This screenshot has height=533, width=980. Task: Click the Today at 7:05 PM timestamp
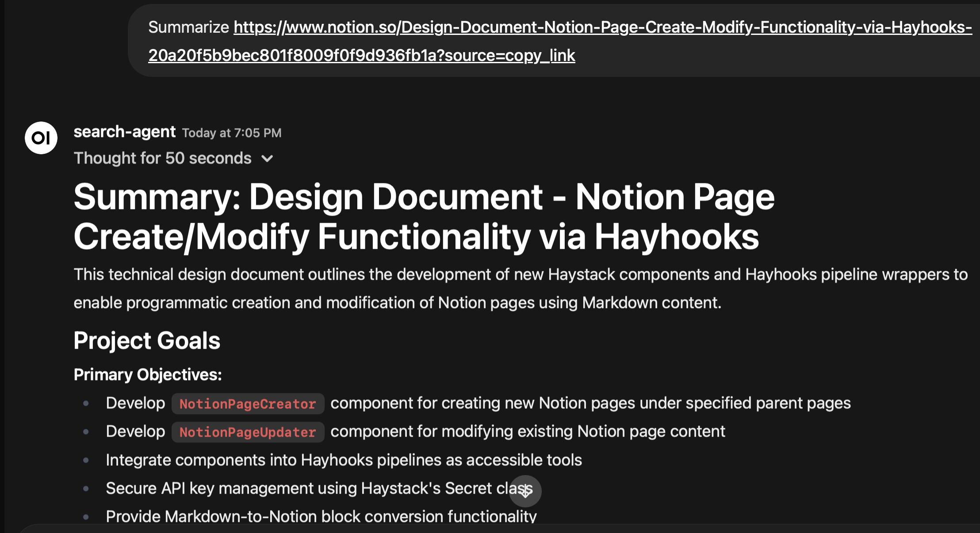(x=232, y=133)
